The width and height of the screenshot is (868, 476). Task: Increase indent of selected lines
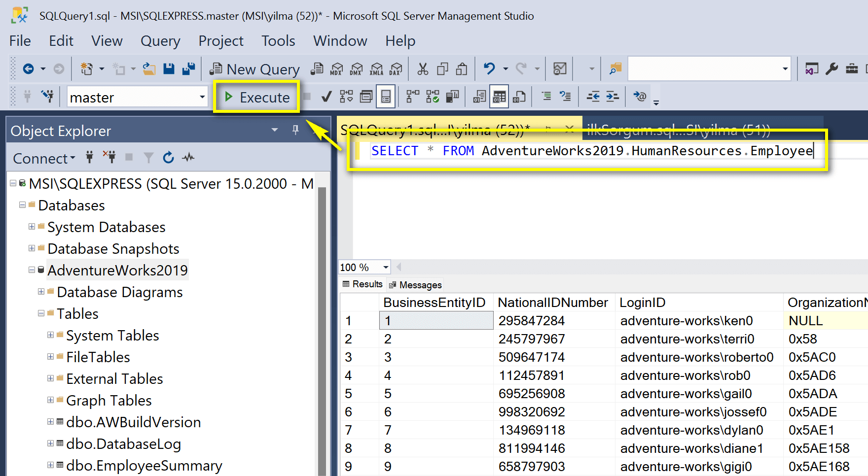613,97
